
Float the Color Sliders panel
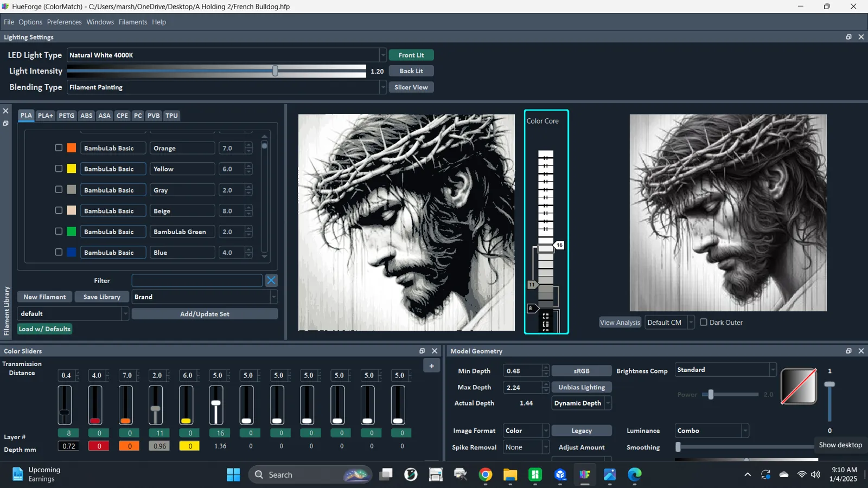[x=422, y=351]
